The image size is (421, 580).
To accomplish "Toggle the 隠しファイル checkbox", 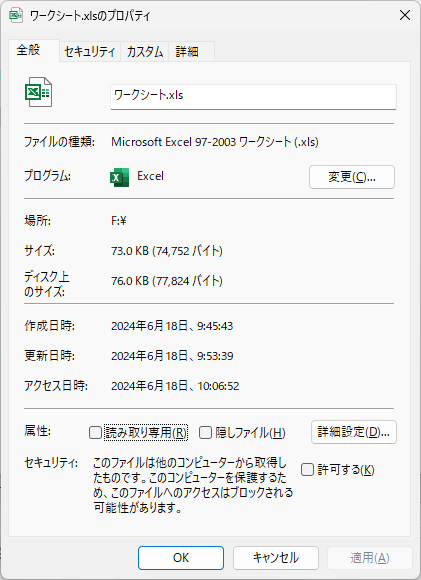I will point(205,432).
